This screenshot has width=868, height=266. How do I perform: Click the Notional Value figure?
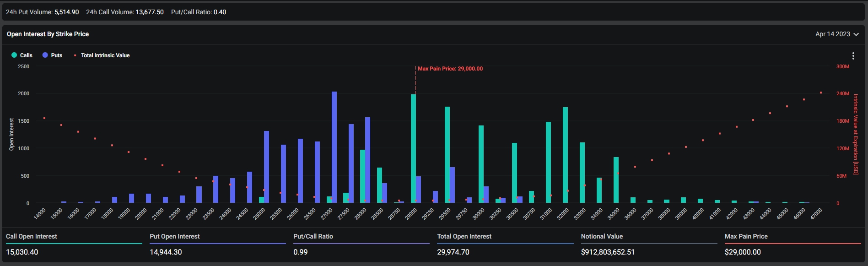(x=608, y=252)
